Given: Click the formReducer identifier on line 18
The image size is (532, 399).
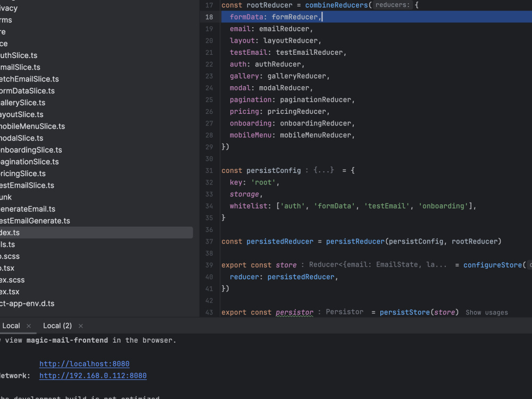Looking at the screenshot, I should pos(295,17).
